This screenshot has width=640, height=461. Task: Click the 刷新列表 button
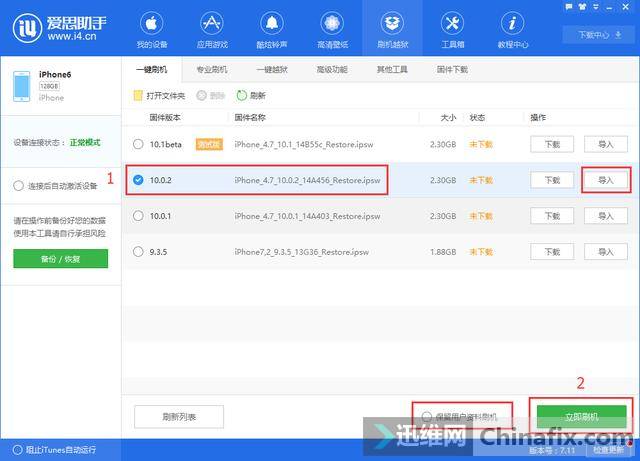[179, 416]
